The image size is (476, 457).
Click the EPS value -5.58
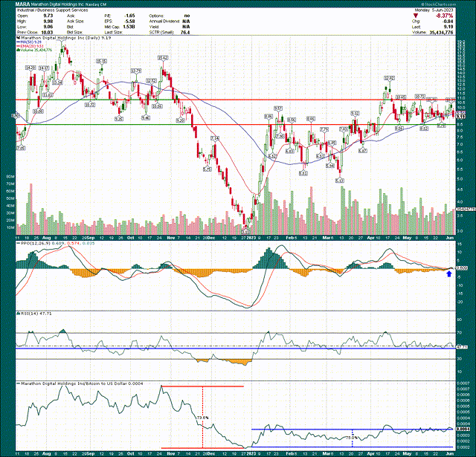point(129,22)
